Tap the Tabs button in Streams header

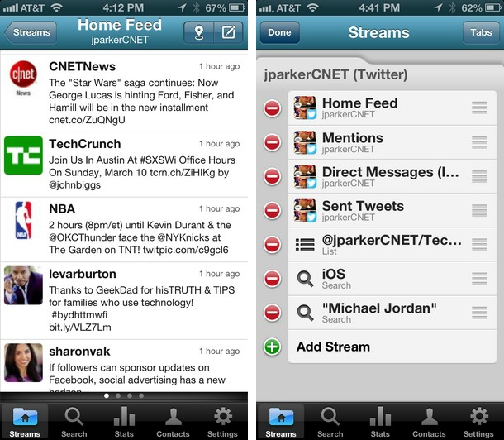coord(481,32)
